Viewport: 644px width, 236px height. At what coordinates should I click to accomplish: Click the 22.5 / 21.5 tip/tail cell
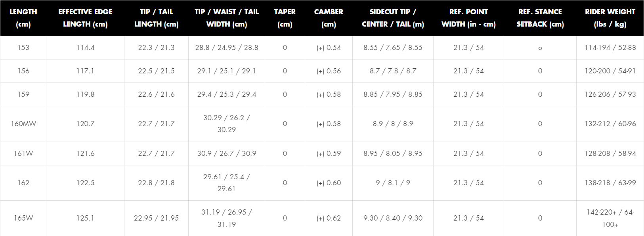(x=156, y=71)
